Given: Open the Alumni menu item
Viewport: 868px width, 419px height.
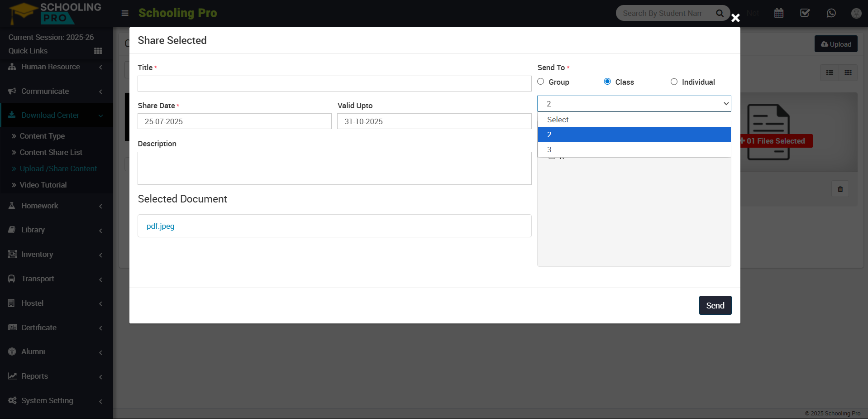Looking at the screenshot, I should [x=33, y=352].
